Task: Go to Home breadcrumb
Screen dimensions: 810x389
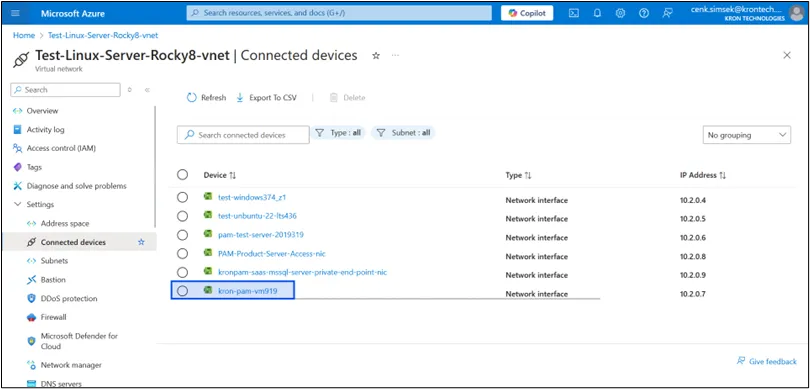Action: click(x=24, y=36)
